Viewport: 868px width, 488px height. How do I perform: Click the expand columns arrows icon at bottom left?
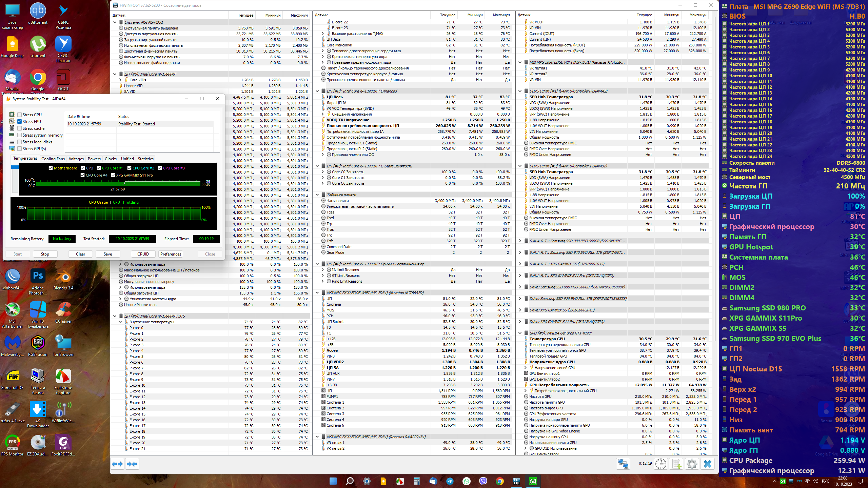[117, 464]
